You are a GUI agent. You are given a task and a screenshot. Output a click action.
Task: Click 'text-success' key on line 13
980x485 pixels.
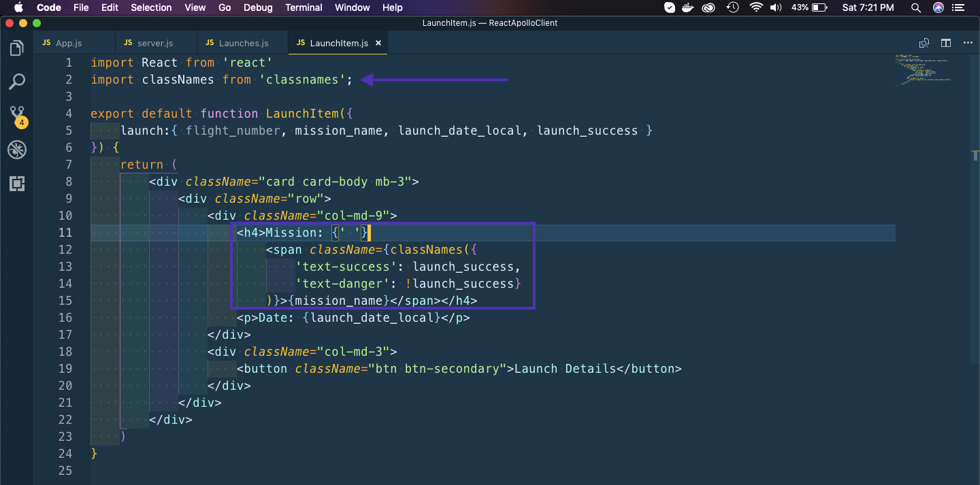[x=346, y=267]
